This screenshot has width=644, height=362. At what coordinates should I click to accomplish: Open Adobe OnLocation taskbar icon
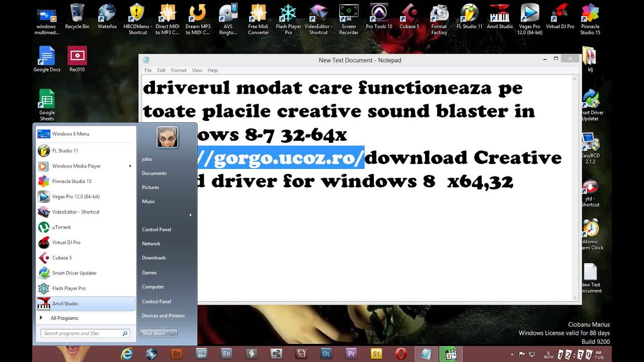pyautogui.click(x=326, y=353)
